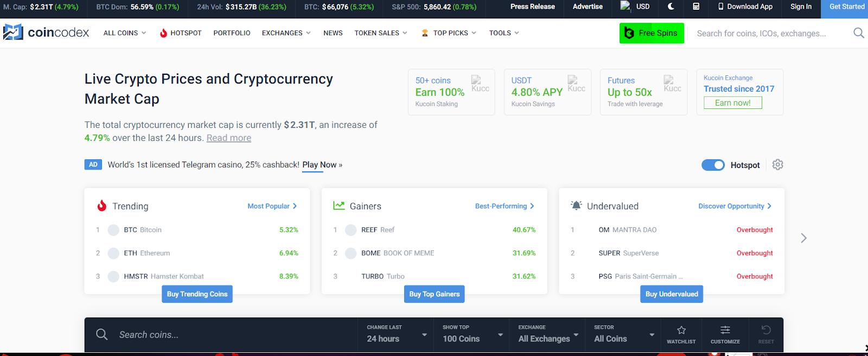Click the Download App phone icon
The width and height of the screenshot is (868, 356).
click(721, 7)
